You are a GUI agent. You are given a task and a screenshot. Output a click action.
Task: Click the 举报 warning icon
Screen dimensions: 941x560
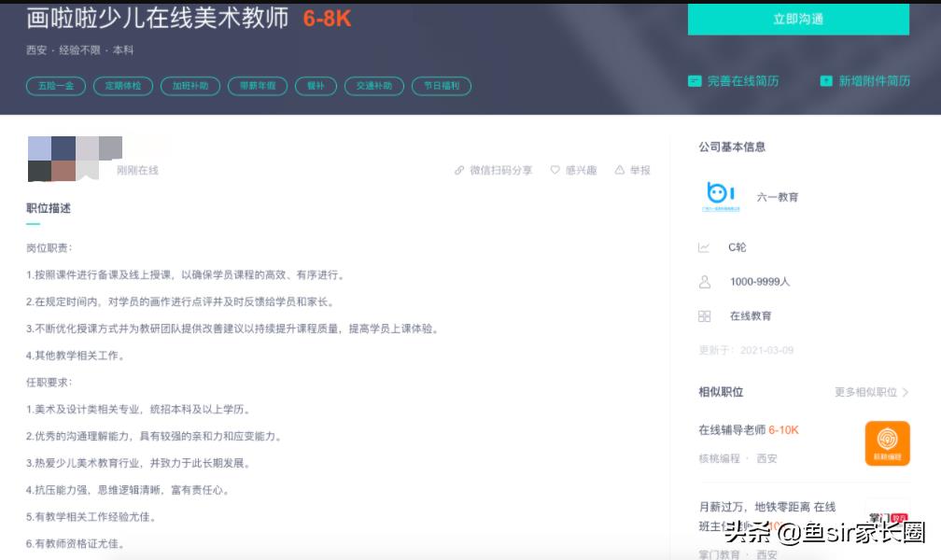[619, 171]
